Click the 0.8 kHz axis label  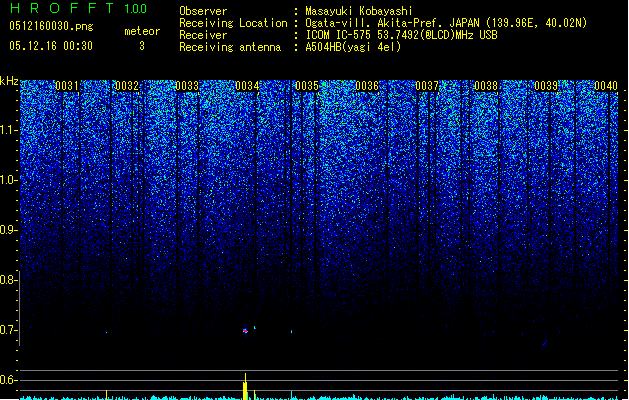tap(8, 280)
